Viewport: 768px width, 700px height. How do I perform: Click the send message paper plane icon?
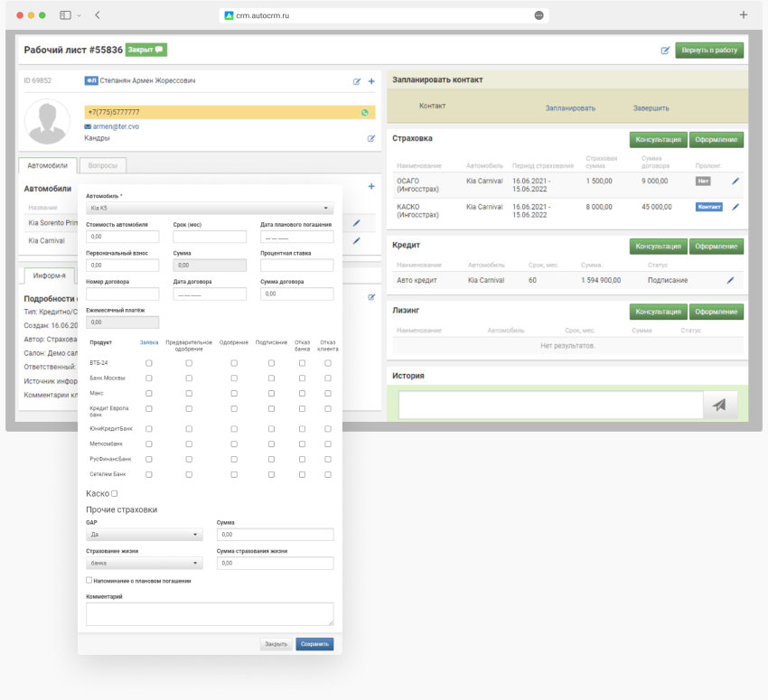coord(719,406)
